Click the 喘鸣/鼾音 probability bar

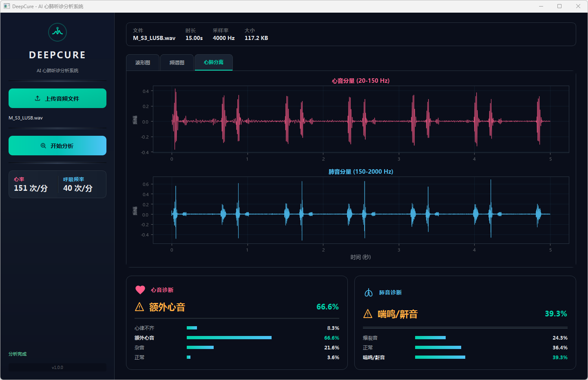coord(440,357)
